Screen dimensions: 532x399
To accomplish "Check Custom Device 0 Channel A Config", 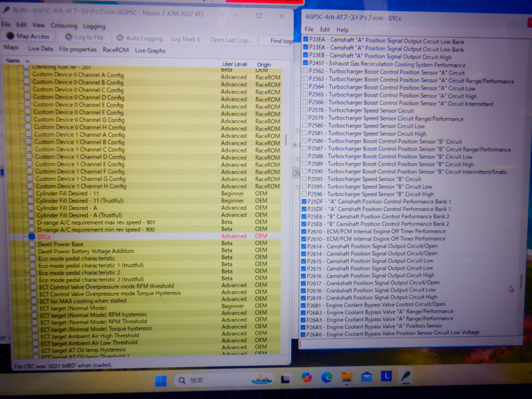I will pyautogui.click(x=26, y=74).
